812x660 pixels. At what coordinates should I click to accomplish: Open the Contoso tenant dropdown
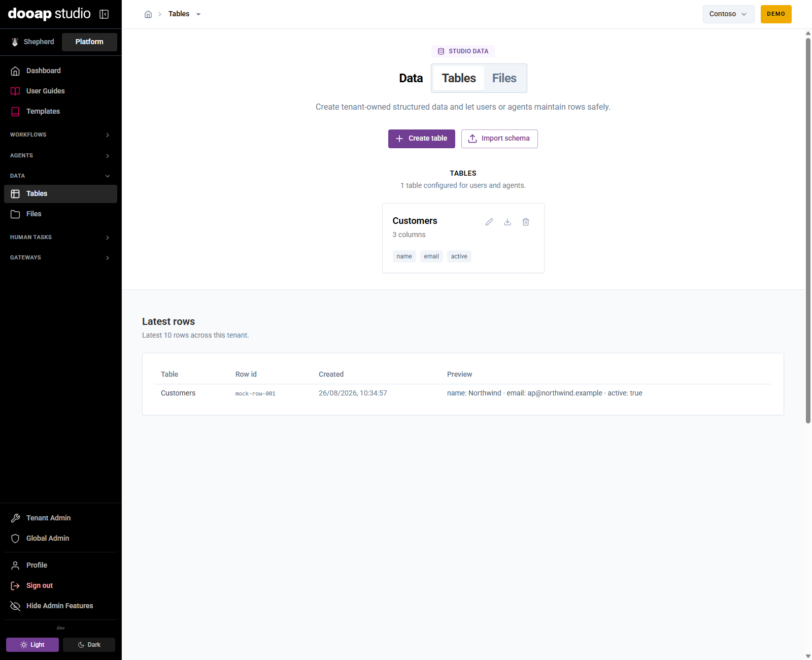728,14
